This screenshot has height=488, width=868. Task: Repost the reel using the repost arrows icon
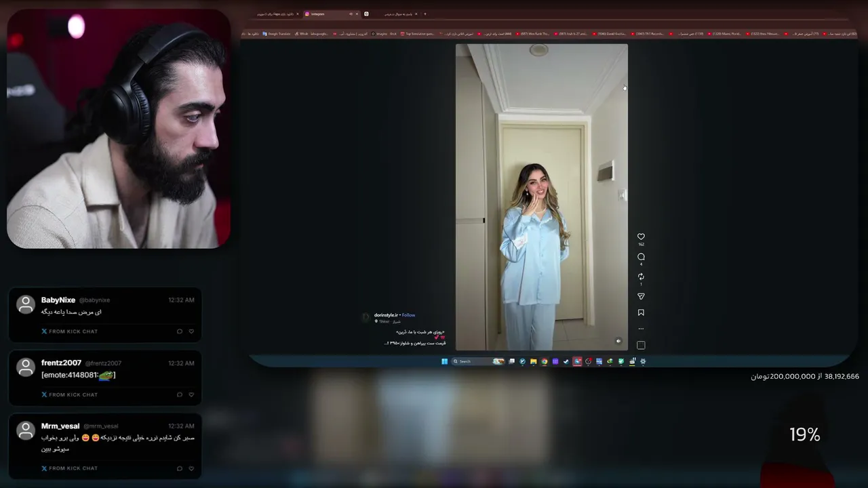(641, 277)
